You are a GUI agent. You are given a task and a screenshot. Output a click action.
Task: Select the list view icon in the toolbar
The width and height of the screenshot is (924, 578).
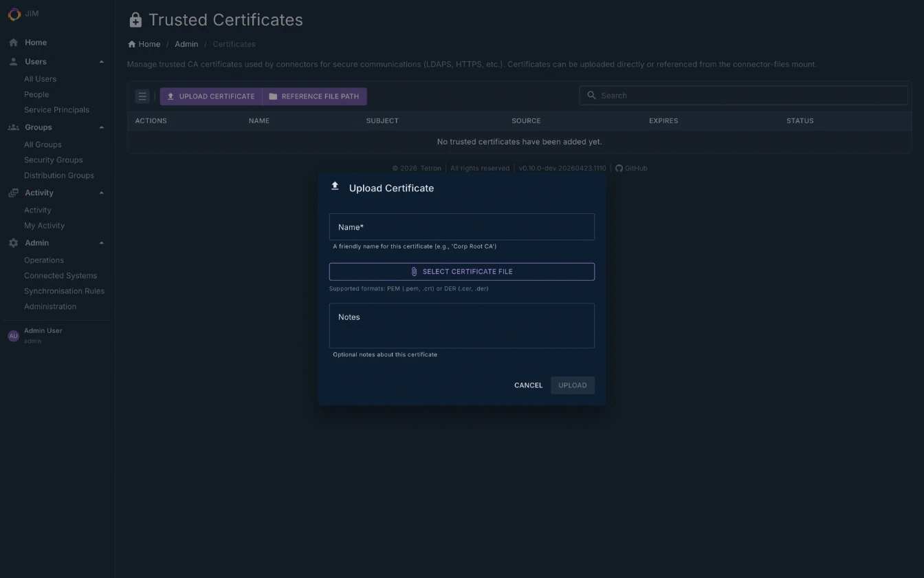(142, 96)
